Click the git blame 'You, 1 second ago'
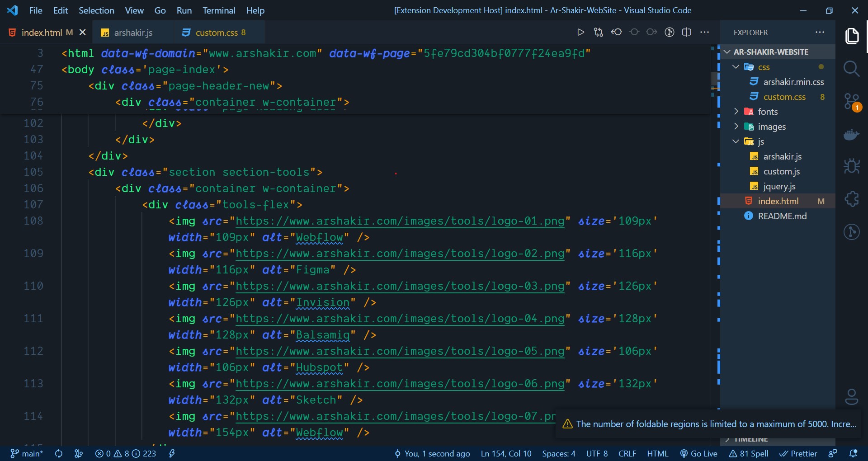Viewport: 868px width, 461px height. [432, 453]
